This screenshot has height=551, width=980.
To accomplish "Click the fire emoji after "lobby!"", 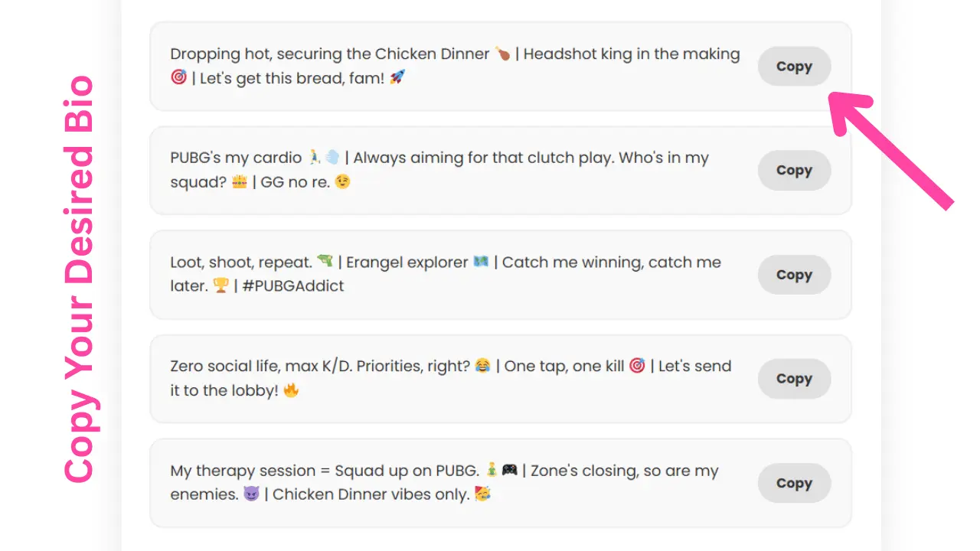I will point(291,390).
